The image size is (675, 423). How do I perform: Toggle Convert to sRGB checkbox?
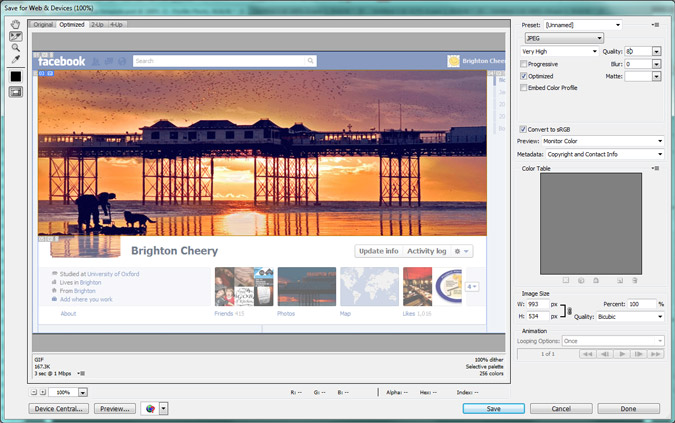pos(524,129)
